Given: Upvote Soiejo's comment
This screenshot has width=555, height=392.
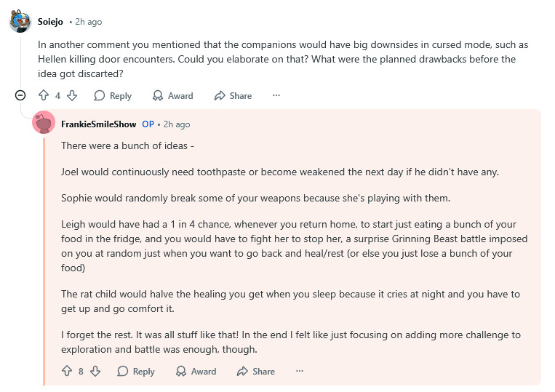Looking at the screenshot, I should 44,95.
